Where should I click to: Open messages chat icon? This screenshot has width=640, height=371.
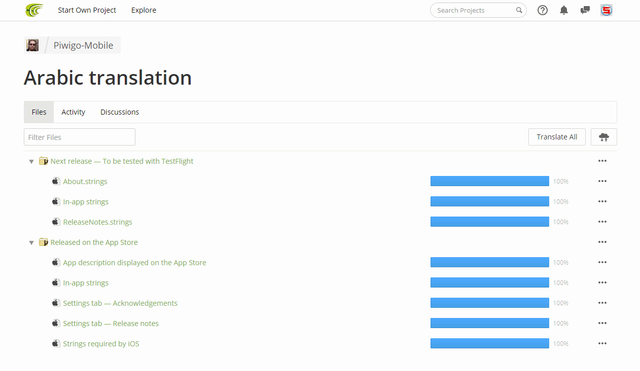pos(585,10)
